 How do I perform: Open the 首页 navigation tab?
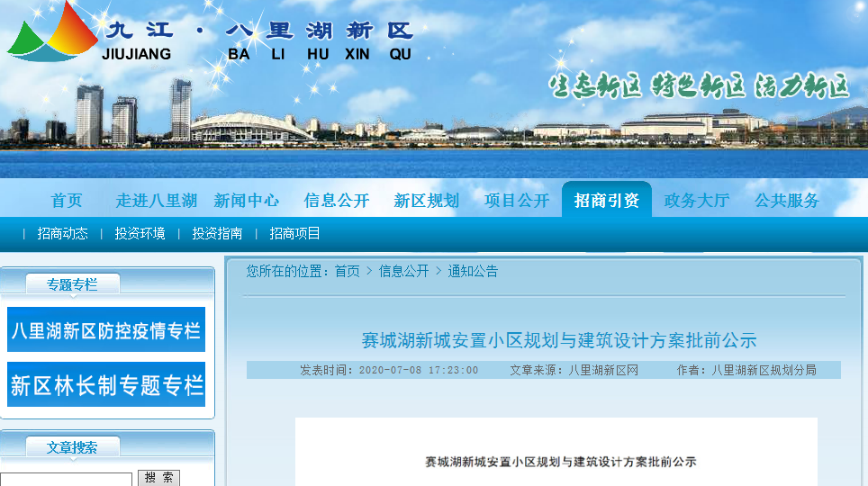pos(67,201)
